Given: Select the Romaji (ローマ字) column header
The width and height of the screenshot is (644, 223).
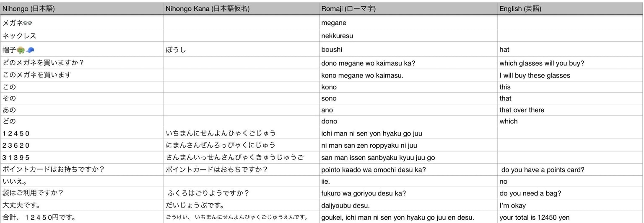Looking at the screenshot, I should coord(408,8).
